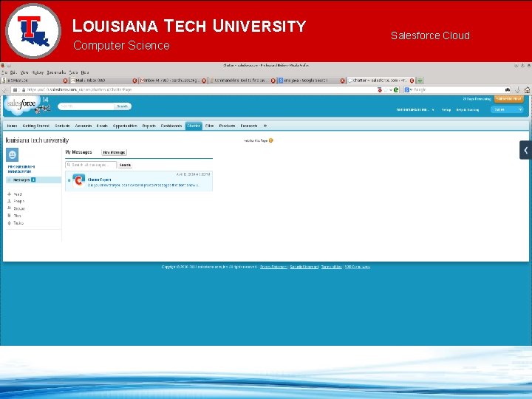This screenshot has width=532, height=399.
Task: Open the Firefox File menu
Action: (x=4, y=72)
